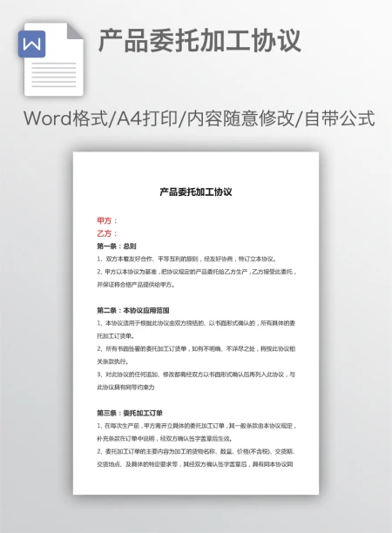Click the line starting 交货地点、及具体的特定要求

point(195,464)
